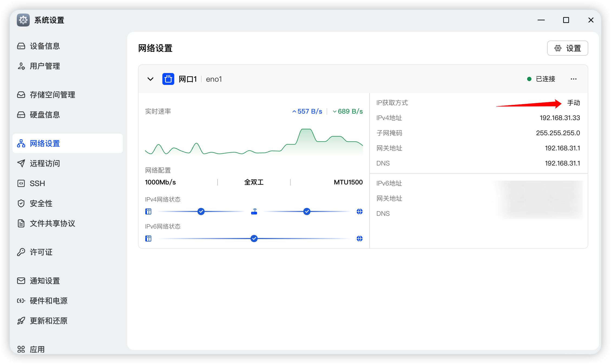Click second checkmark node on IPv4 status line
Image resolution: width=611 pixels, height=364 pixels.
(307, 211)
